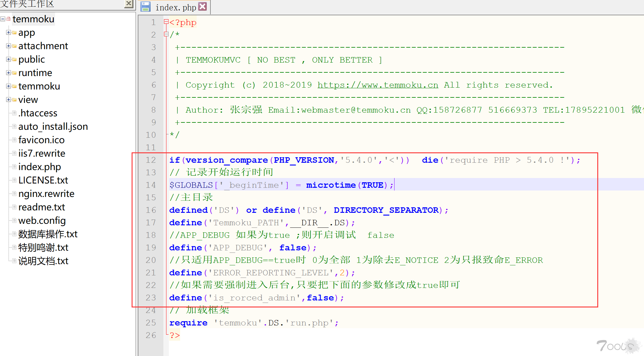Click the .htaccess file icon
Viewport: 644px width, 356px height.
14,113
